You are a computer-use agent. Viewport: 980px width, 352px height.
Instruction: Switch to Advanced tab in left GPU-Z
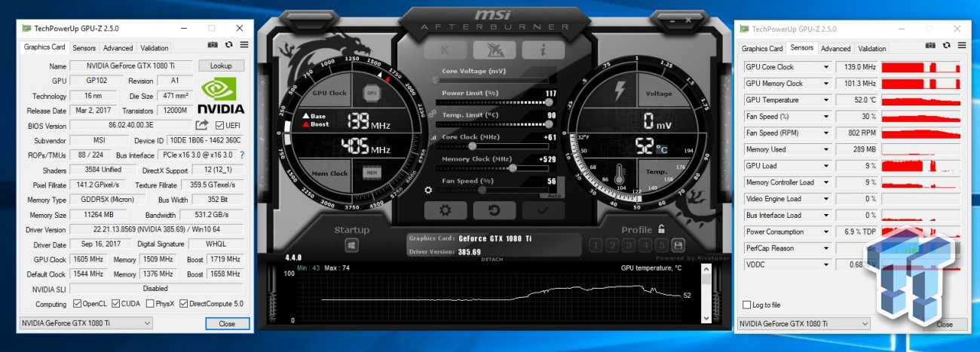point(118,47)
